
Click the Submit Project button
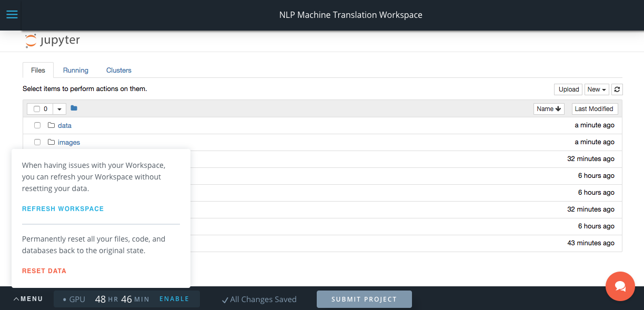(x=364, y=299)
